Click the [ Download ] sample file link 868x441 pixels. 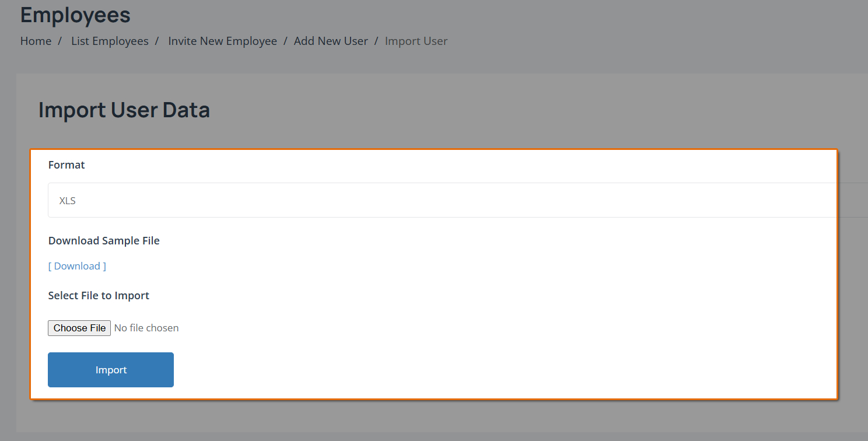click(77, 266)
